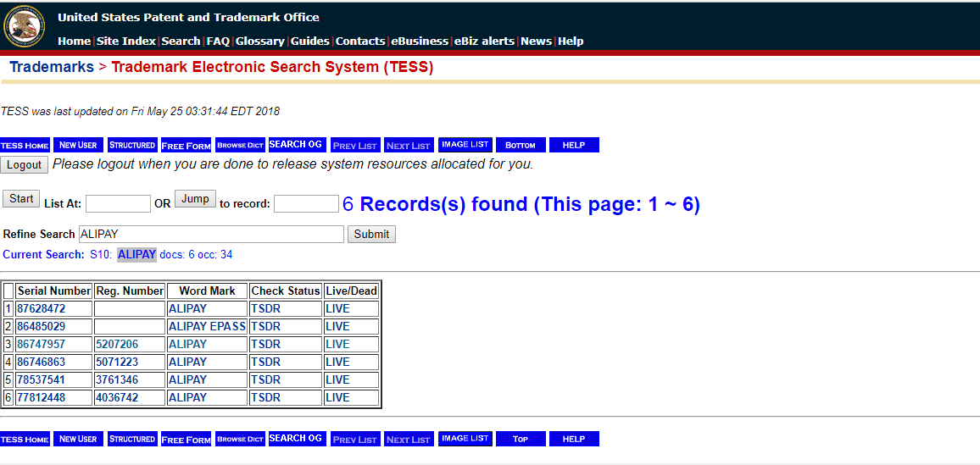Open serial number 87628472 record

(42, 308)
